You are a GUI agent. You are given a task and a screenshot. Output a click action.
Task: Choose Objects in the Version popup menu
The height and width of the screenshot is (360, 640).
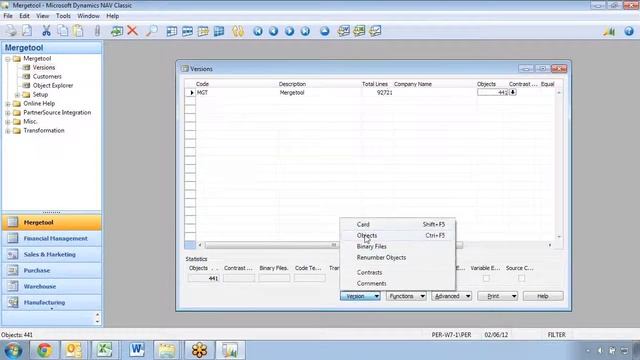398,236
